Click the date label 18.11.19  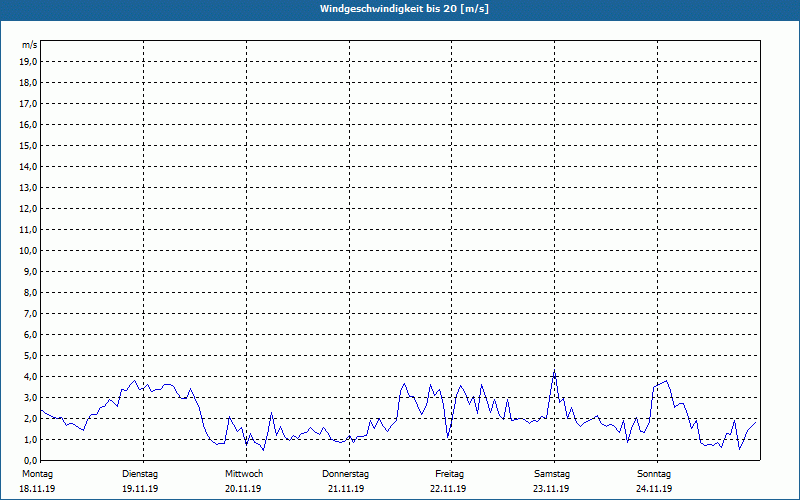point(38,489)
